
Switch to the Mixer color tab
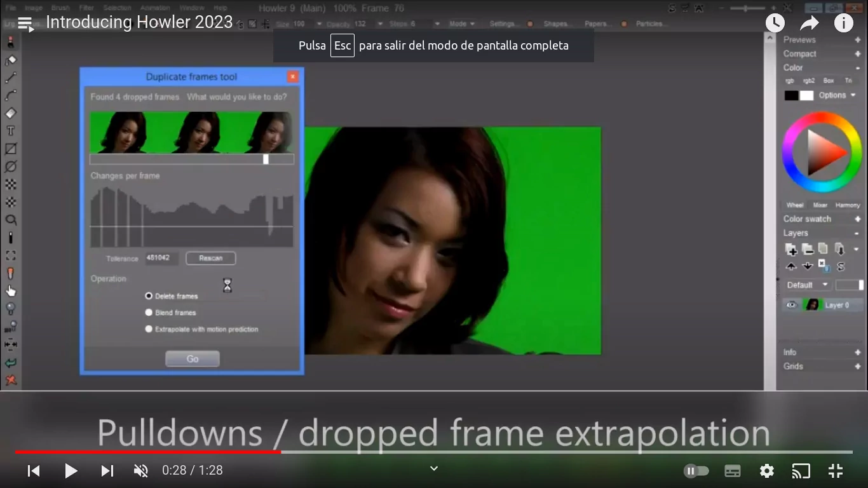[820, 205]
